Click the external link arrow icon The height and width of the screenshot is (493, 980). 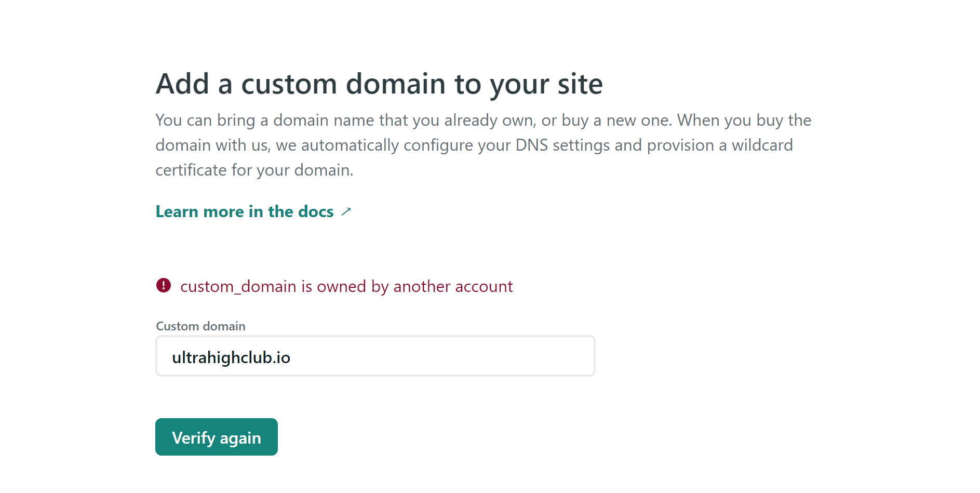click(346, 211)
